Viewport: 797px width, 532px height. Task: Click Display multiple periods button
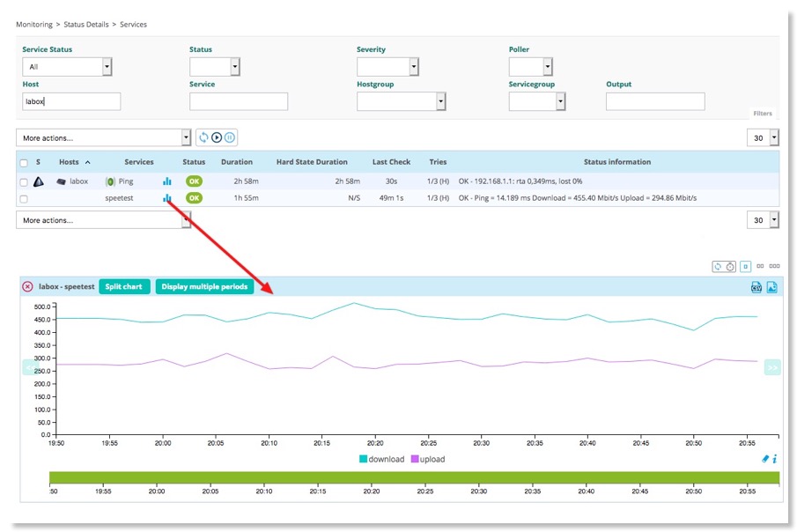tap(204, 287)
